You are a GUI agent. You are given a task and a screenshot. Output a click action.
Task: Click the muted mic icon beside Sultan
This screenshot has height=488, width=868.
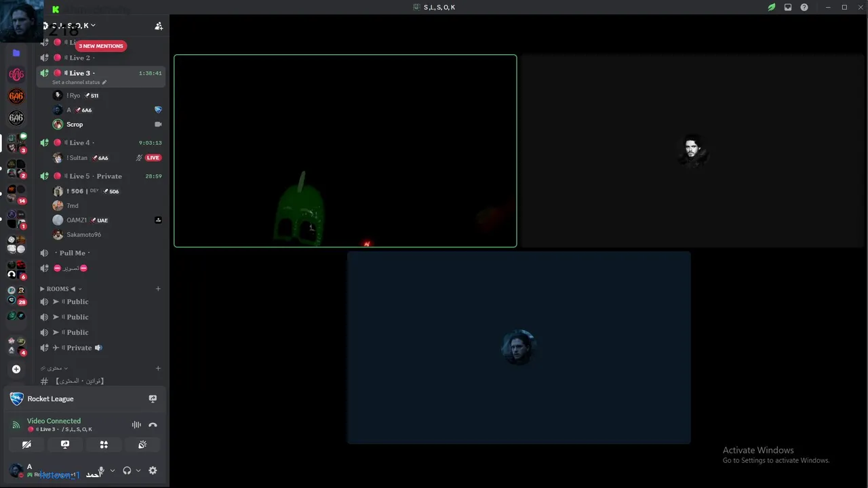coord(139,158)
